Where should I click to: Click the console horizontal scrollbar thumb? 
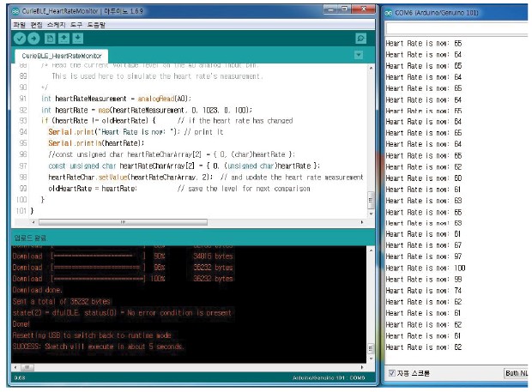tap(27, 367)
